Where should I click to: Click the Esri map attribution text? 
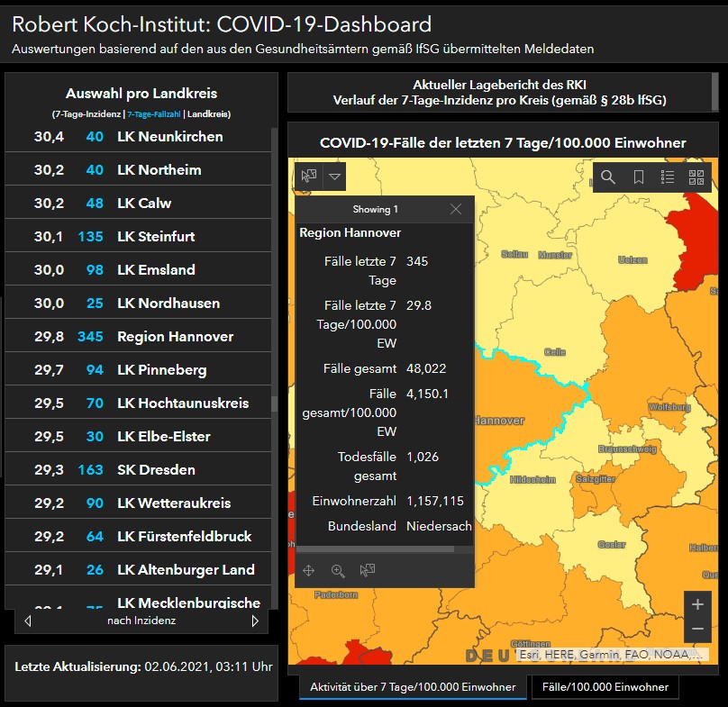[612, 655]
